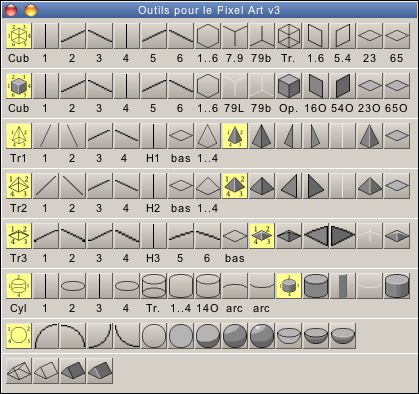Select the top-left quarter circle arc

(46, 336)
